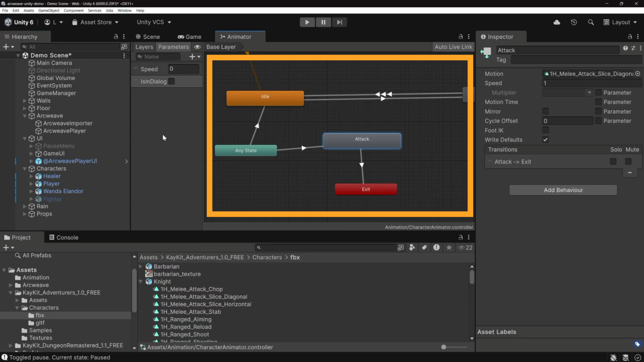This screenshot has width=644, height=362.
Task: Uncheck the Write Defaults checkbox
Action: [545, 140]
